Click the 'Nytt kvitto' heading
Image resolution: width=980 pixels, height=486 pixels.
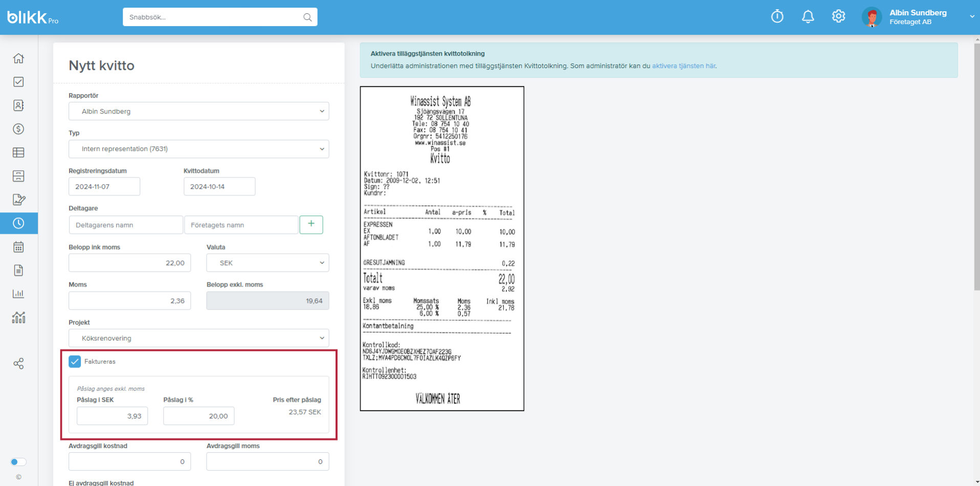tap(102, 65)
